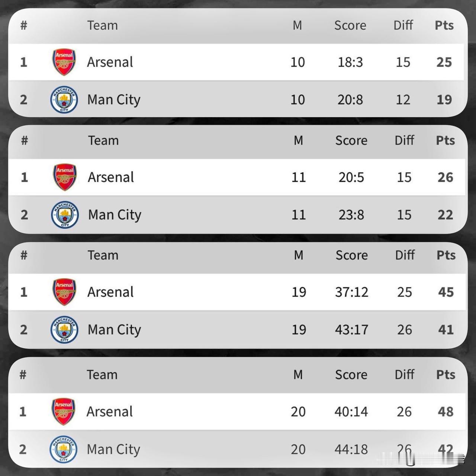476x476 pixels.
Task: Select the Team header above Arsenal's 37:12 row
Action: click(x=103, y=255)
